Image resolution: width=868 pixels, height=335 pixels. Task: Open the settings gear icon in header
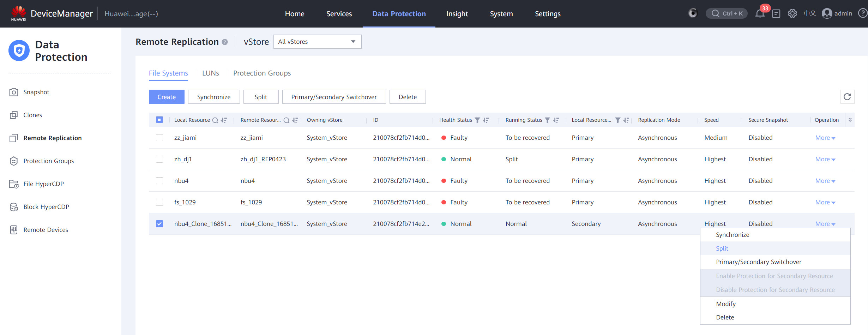[x=792, y=14]
